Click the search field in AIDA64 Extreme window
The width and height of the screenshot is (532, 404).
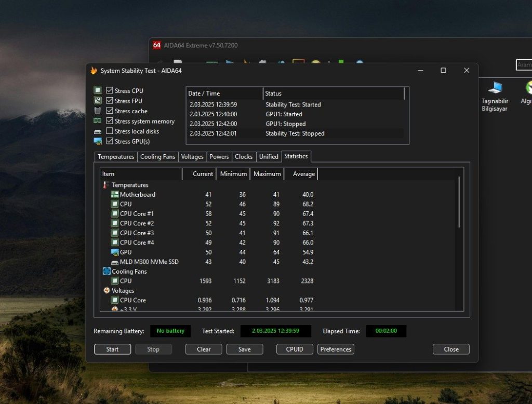524,64
